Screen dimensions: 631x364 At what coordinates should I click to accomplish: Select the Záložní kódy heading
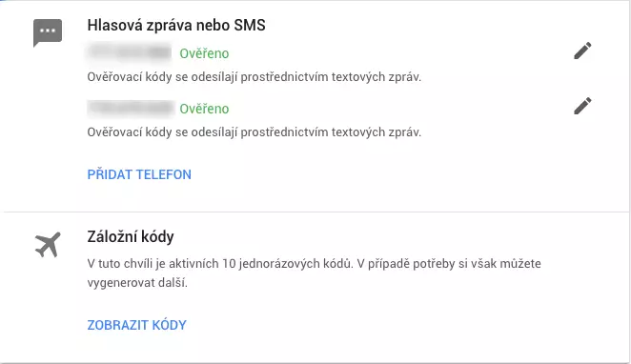[131, 236]
